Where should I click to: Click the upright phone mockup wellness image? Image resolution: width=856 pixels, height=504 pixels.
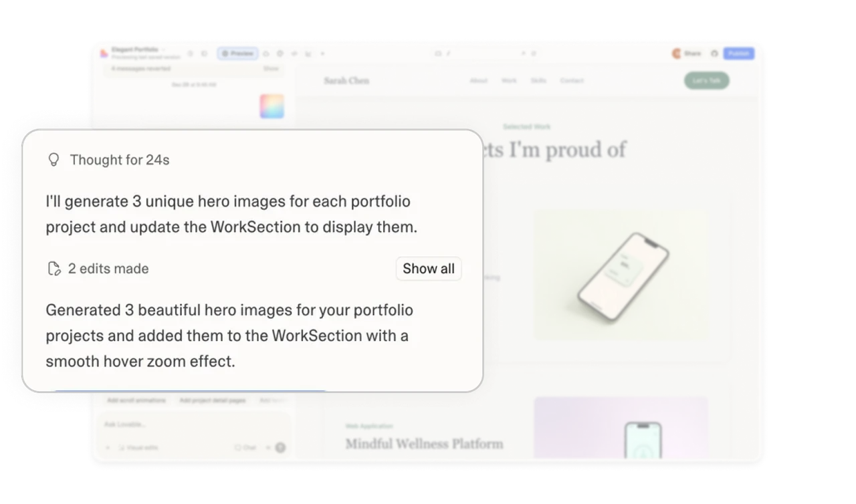click(x=621, y=428)
